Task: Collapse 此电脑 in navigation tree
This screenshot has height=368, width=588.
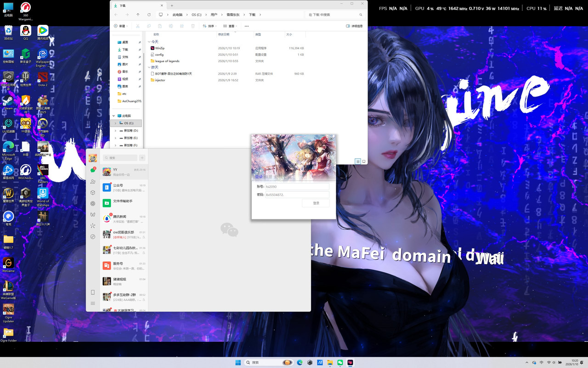Action: (x=114, y=116)
